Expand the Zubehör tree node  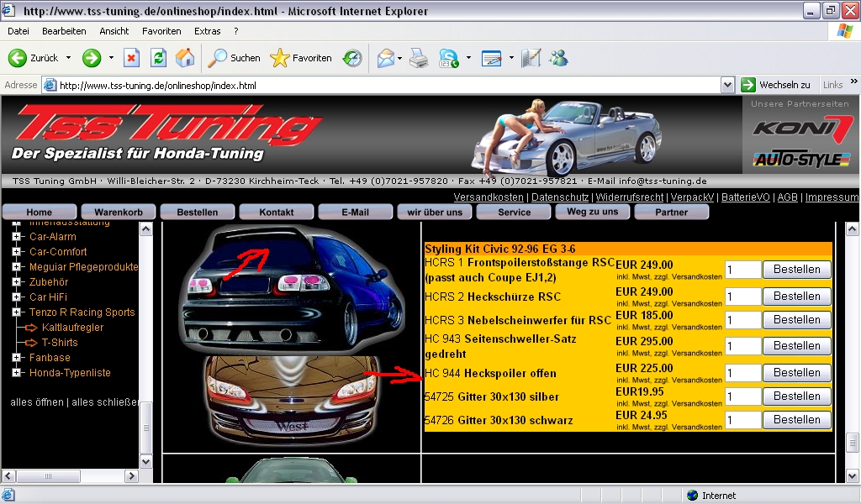(17, 282)
